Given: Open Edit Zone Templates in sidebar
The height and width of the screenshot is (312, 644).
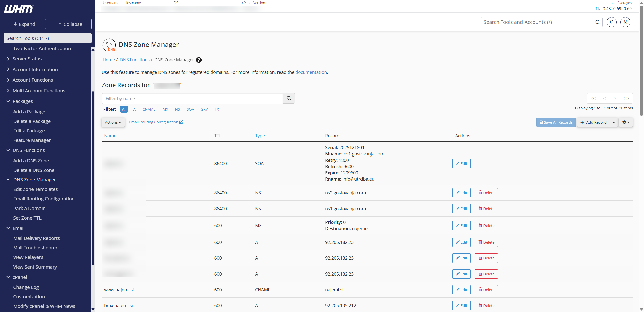Looking at the screenshot, I should coord(35,189).
